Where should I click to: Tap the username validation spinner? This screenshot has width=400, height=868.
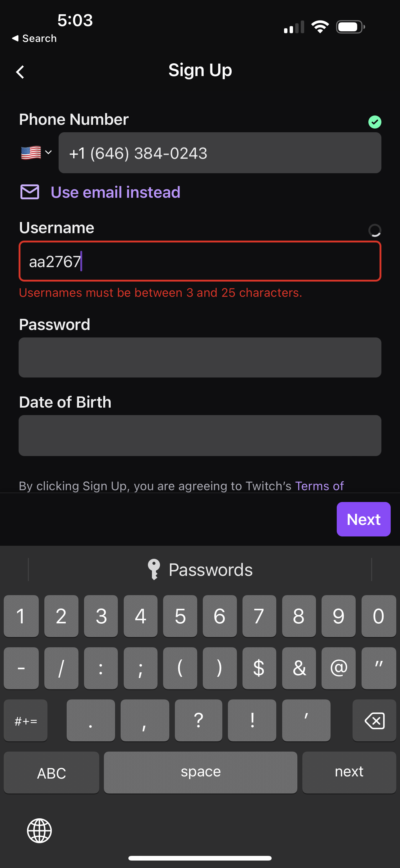click(x=375, y=230)
